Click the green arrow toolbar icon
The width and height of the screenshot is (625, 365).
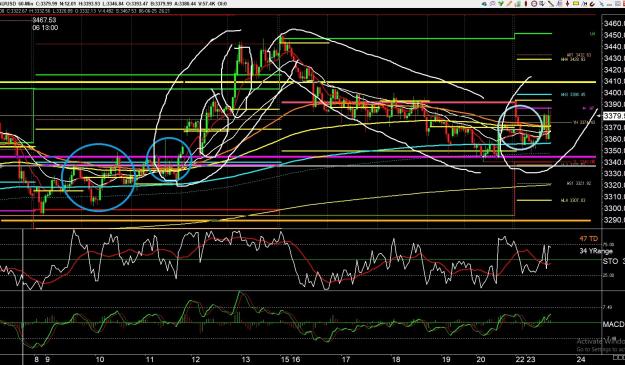(501, 4)
